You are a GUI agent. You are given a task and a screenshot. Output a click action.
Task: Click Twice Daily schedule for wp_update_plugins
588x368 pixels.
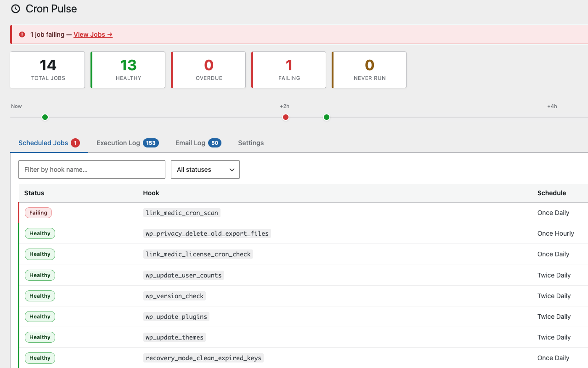[554, 317]
